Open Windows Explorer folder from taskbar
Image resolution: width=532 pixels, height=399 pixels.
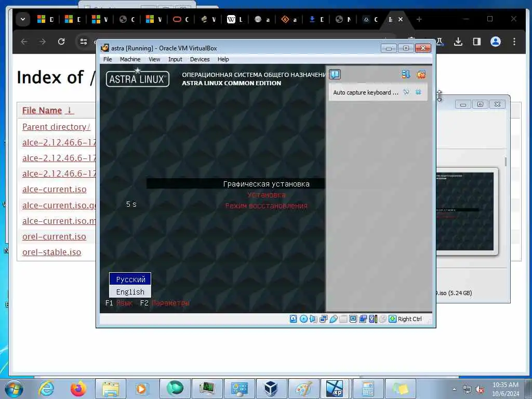(111, 389)
